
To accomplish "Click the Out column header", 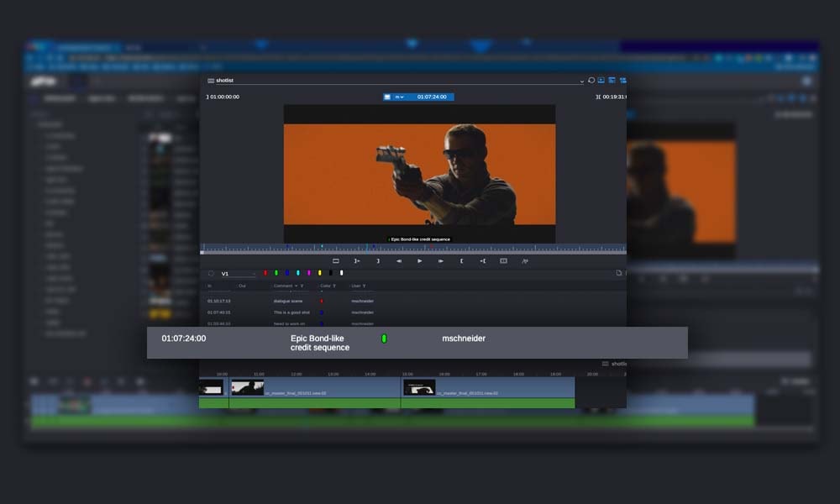I will point(242,286).
